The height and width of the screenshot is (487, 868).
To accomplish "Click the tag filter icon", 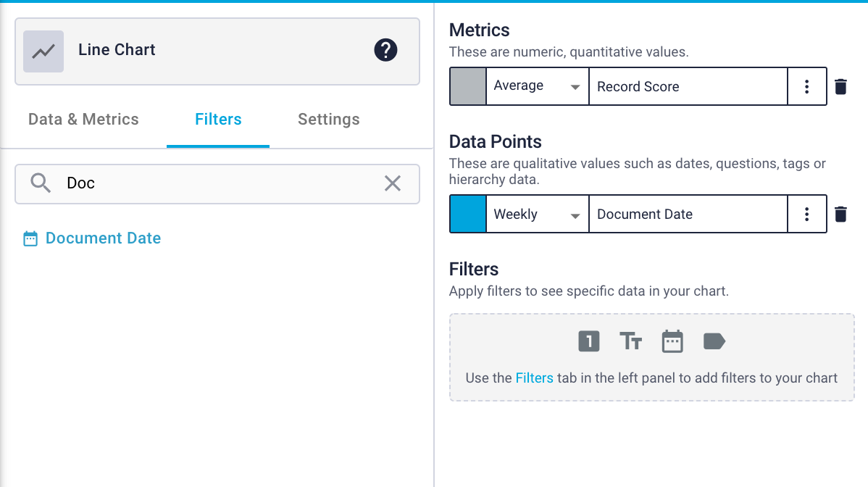I will click(714, 341).
